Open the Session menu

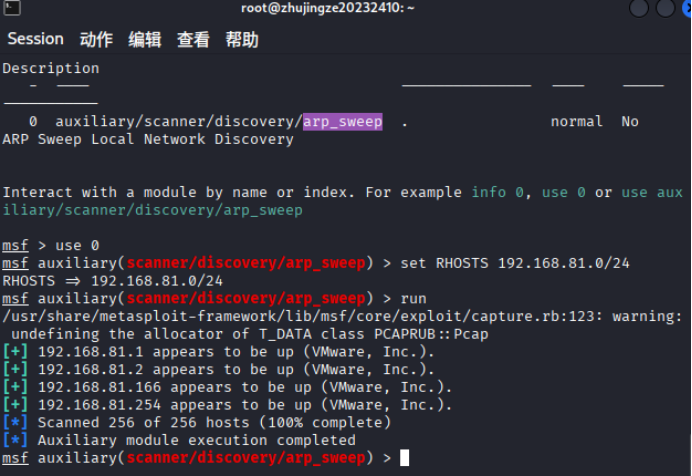(35, 39)
